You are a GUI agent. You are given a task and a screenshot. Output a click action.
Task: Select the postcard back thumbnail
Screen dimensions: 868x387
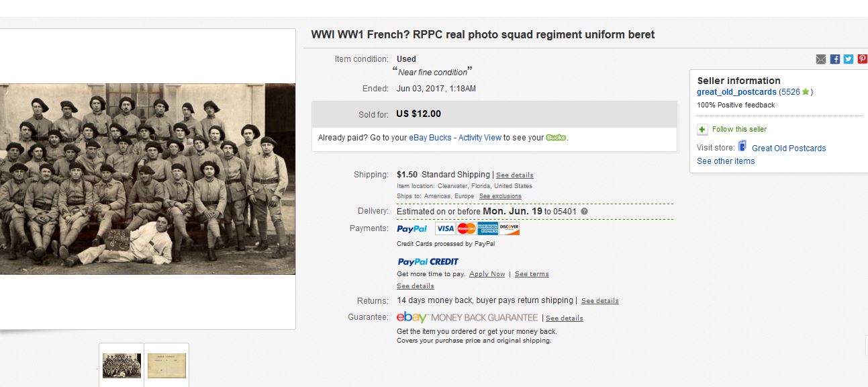coord(166,365)
